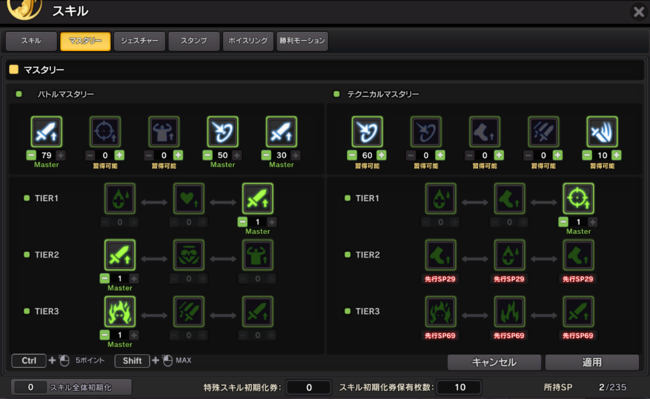Viewport: 650px width, 399px height.
Task: Decrease the level 10 claw skill with minus
Action: pyautogui.click(x=587, y=155)
